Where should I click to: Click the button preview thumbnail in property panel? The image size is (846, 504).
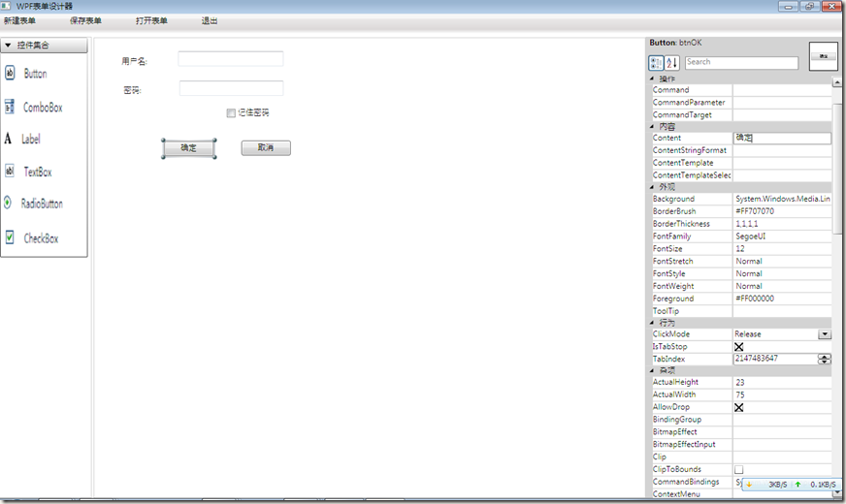click(x=824, y=56)
